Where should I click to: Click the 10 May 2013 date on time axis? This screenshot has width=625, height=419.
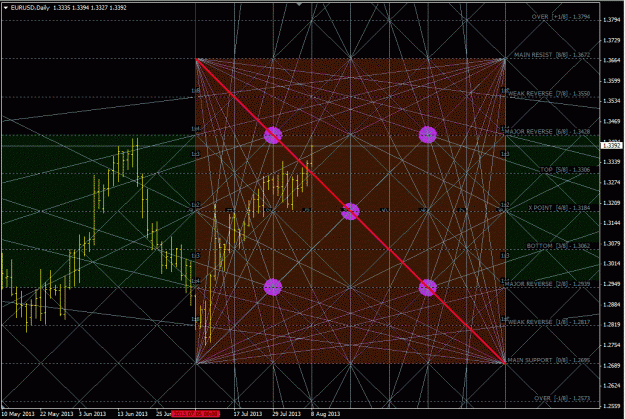(18, 414)
